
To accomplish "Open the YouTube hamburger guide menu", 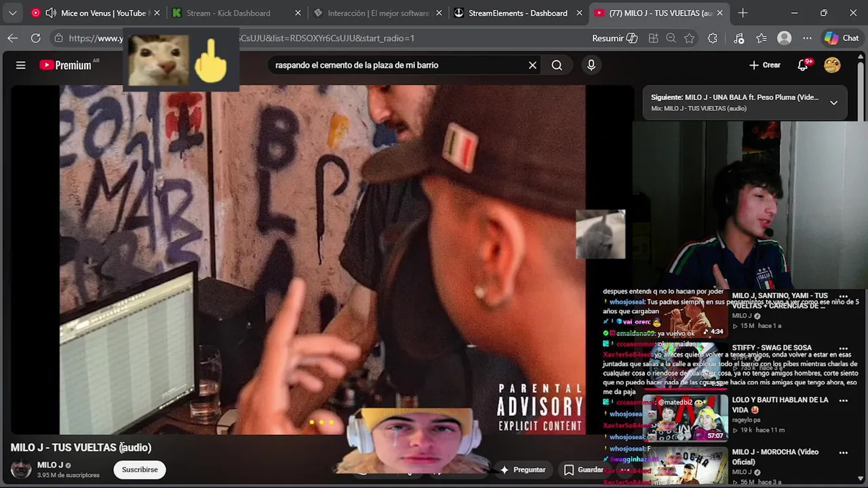I will (21, 65).
